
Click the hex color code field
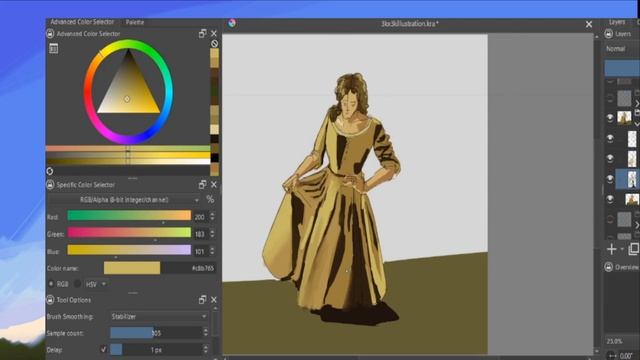coord(188,268)
